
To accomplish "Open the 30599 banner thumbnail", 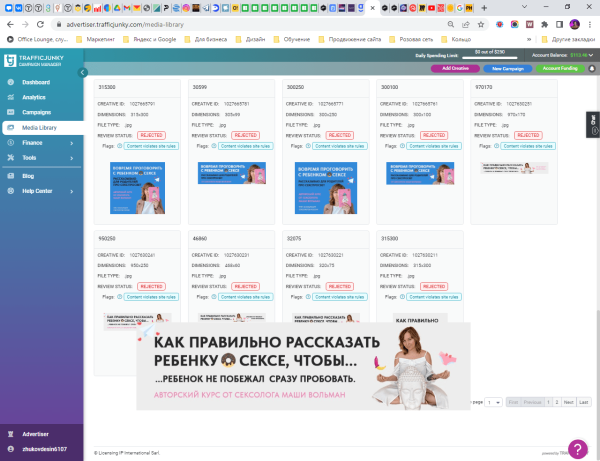I will (232, 173).
